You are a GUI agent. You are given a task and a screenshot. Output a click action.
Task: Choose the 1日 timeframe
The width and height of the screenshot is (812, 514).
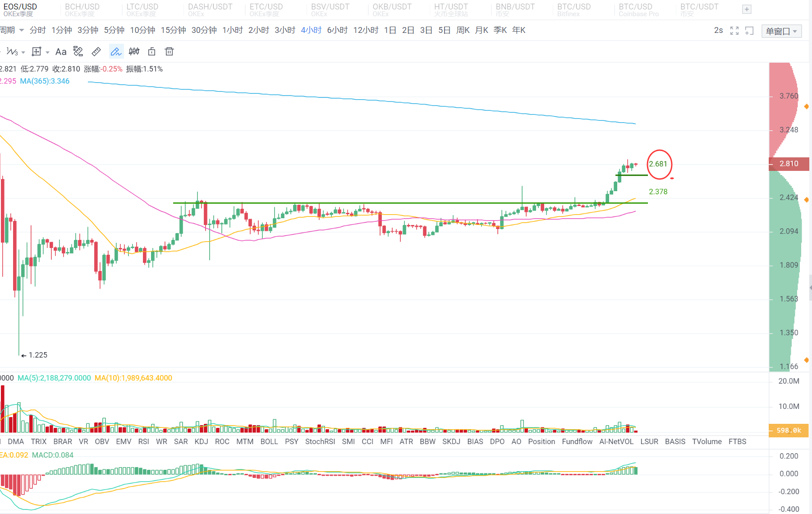pyautogui.click(x=390, y=30)
